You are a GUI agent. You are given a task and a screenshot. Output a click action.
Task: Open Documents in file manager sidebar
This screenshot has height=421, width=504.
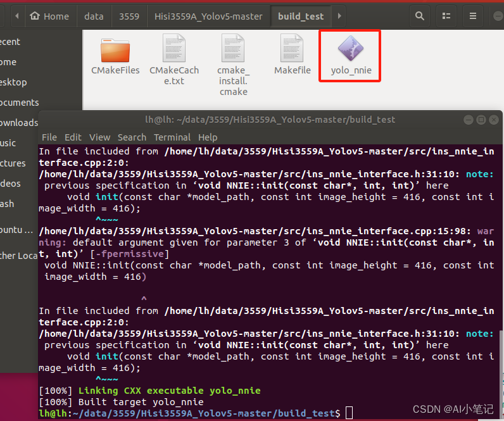19,103
